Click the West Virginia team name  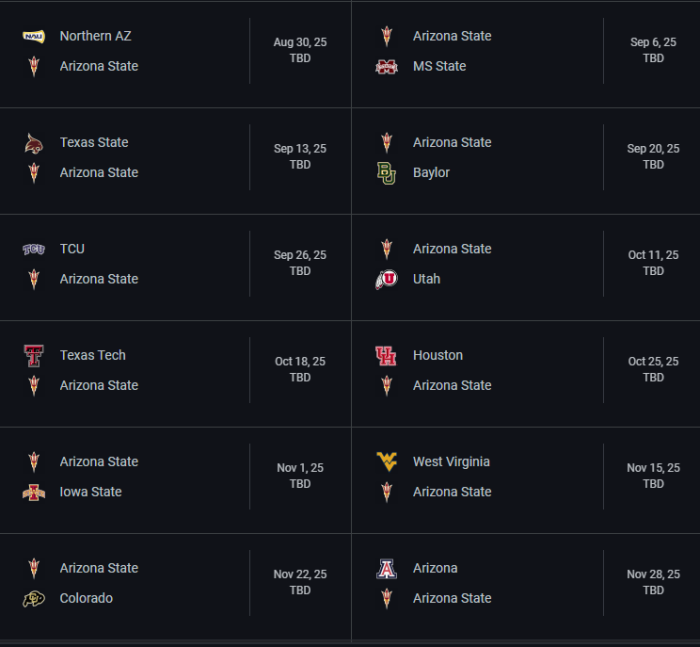click(451, 462)
